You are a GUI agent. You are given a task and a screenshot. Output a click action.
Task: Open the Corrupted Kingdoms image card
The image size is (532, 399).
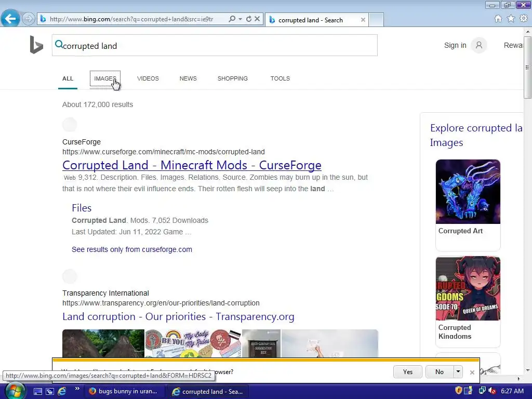pos(468,302)
